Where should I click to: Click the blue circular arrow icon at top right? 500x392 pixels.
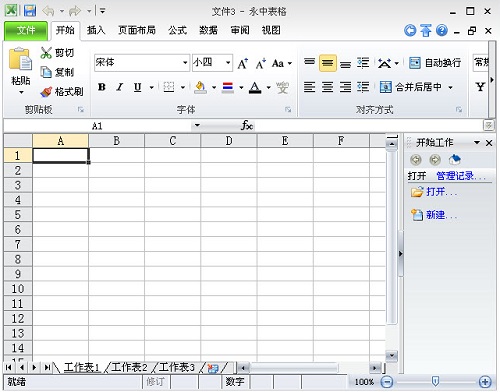pos(410,30)
